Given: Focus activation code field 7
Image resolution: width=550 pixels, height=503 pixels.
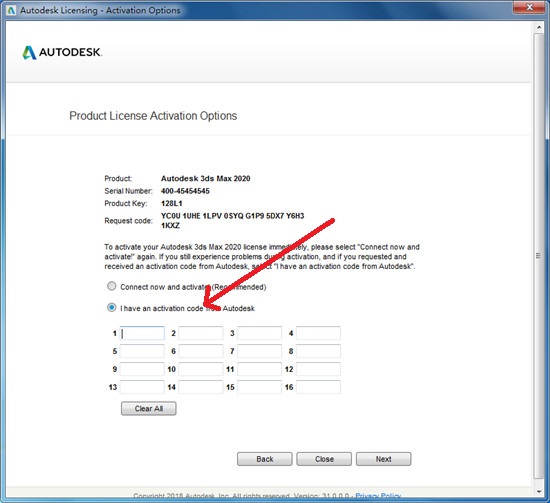Looking at the screenshot, I should (x=260, y=351).
